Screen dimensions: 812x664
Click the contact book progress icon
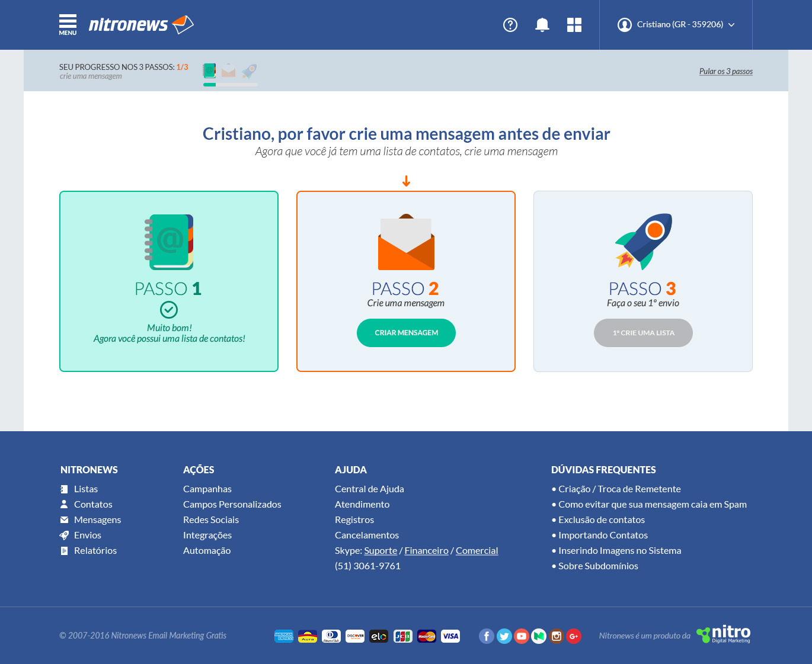(x=209, y=71)
